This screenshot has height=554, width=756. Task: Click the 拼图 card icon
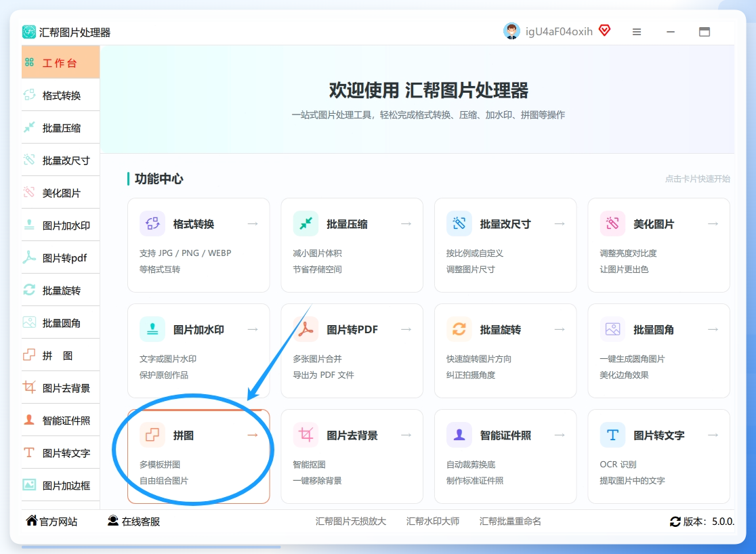coord(152,434)
